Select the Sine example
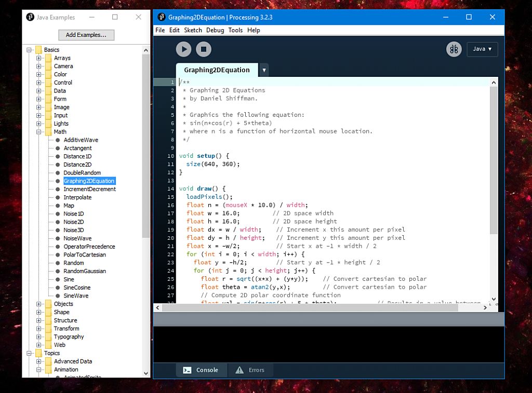 tap(69, 279)
